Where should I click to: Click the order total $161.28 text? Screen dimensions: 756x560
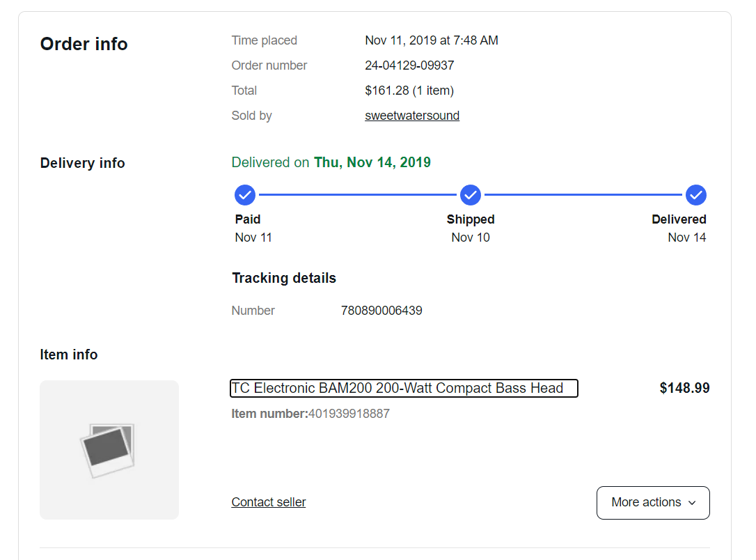(409, 91)
